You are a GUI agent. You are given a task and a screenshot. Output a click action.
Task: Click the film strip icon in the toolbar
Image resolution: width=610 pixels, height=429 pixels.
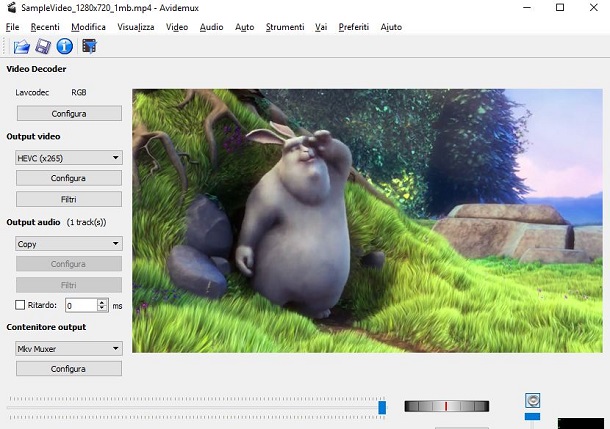click(x=89, y=46)
